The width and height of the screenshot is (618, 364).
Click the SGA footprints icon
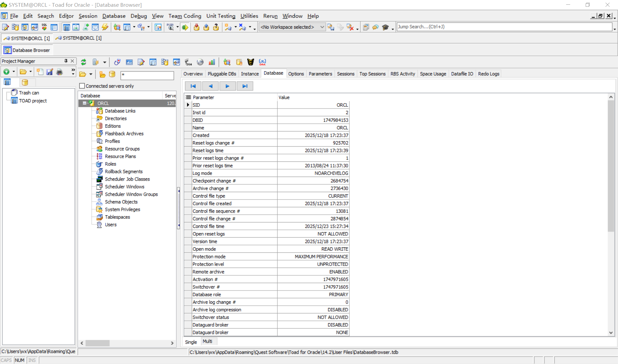click(x=188, y=62)
